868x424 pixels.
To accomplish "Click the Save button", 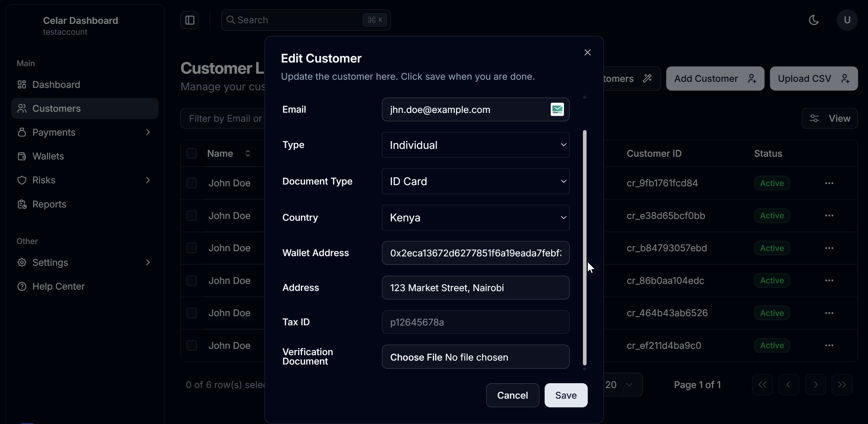I will click(566, 395).
